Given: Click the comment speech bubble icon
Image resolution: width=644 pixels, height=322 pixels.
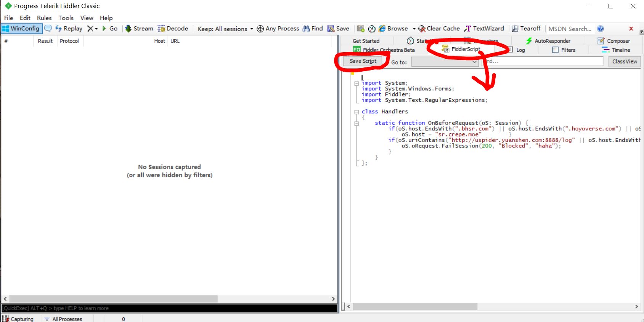Looking at the screenshot, I should [48, 29].
